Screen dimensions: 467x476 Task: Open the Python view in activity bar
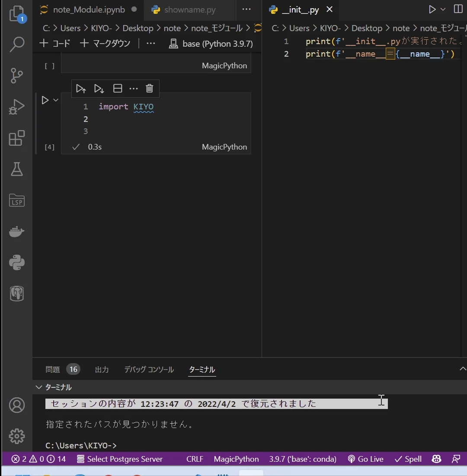coord(17,262)
